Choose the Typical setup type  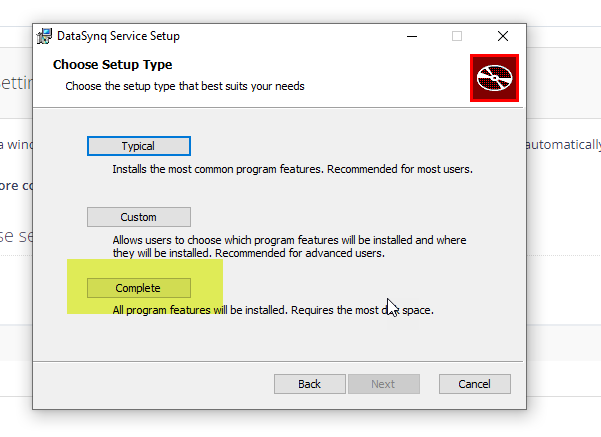pos(139,146)
